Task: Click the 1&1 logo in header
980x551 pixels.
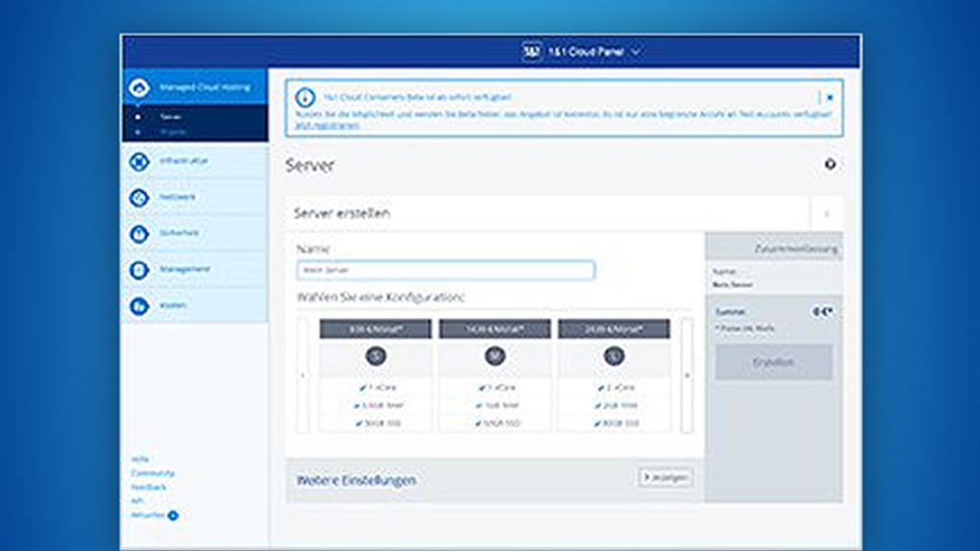Action: coord(532,52)
